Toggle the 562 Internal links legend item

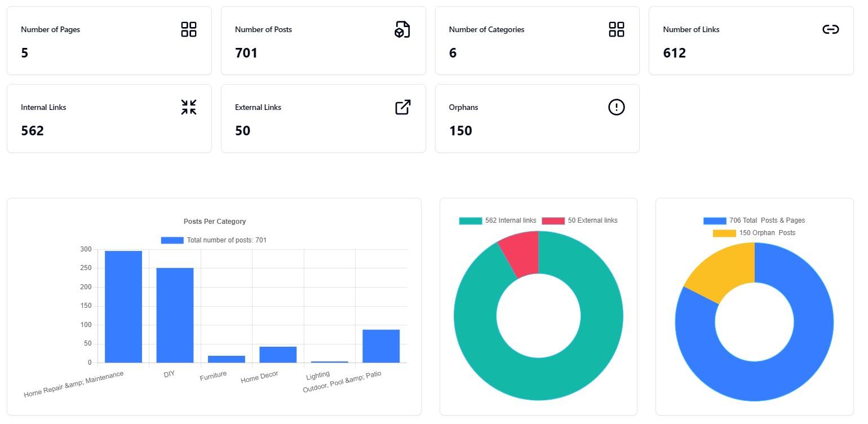498,220
